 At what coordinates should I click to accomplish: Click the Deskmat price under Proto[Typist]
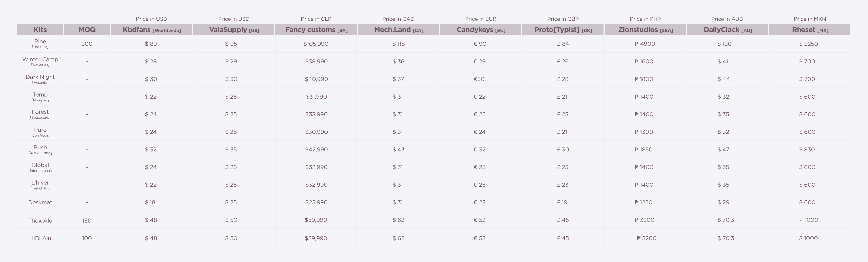(x=562, y=202)
